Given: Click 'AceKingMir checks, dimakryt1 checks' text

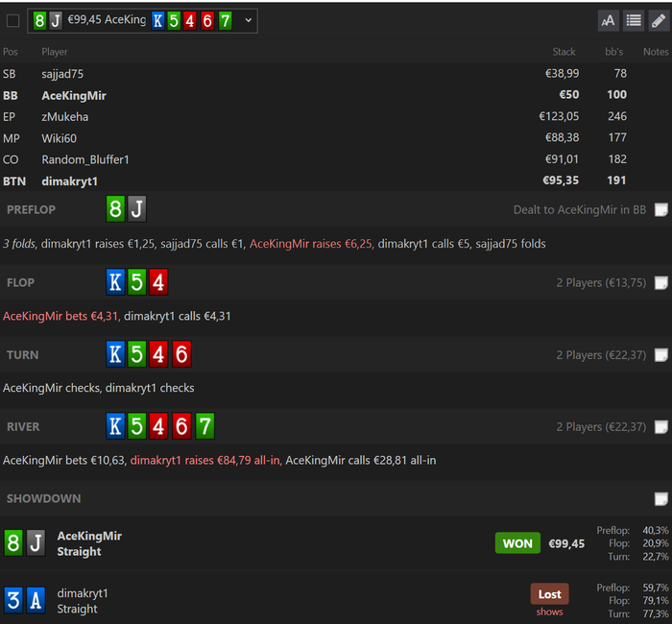Looking at the screenshot, I should coord(99,388).
